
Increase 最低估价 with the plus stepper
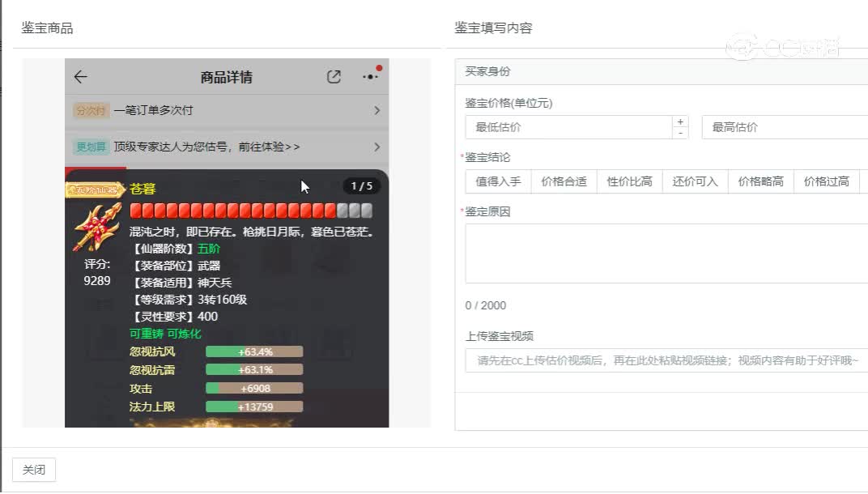click(x=680, y=121)
